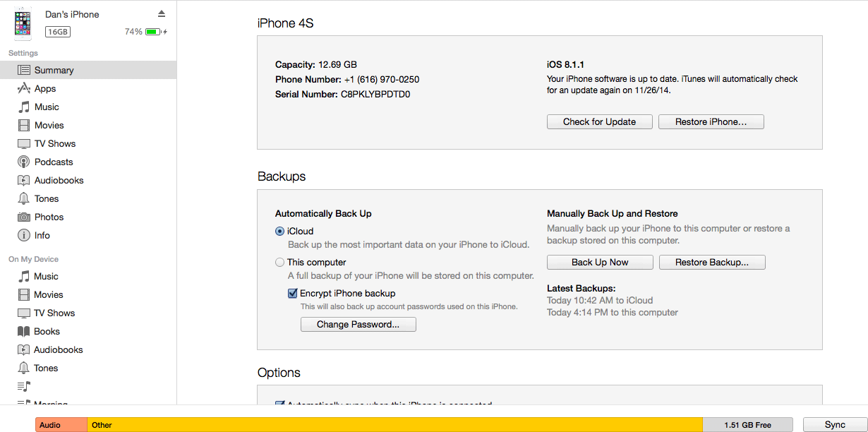Click the iPhone device thumbnail icon
This screenshot has height=432, width=868.
[x=23, y=23]
